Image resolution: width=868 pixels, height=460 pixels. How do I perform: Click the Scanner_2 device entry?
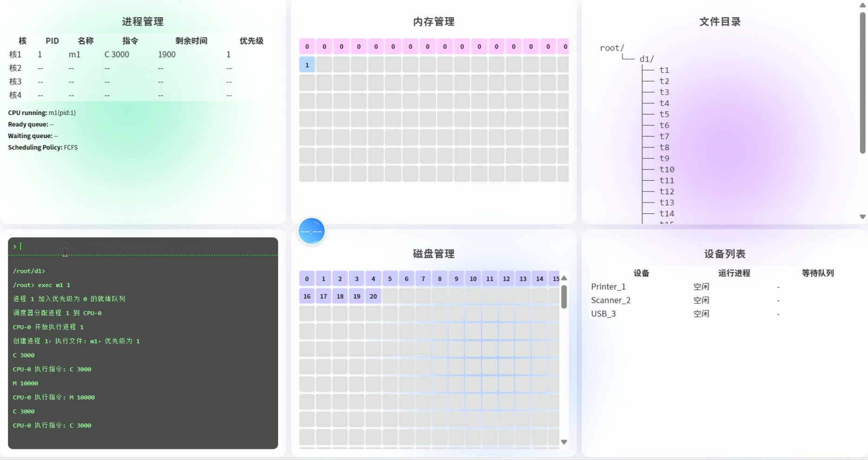611,300
